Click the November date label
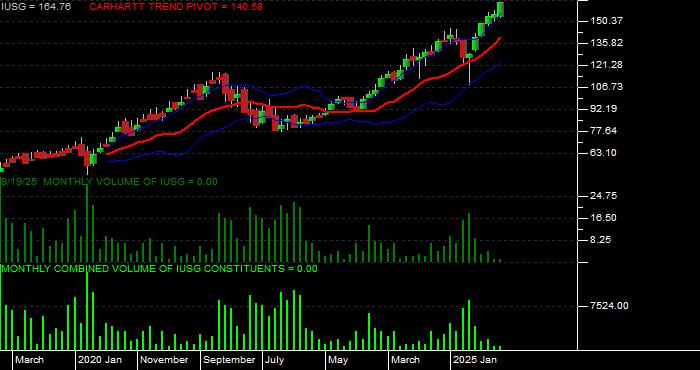The width and height of the screenshot is (700, 370). 165,360
